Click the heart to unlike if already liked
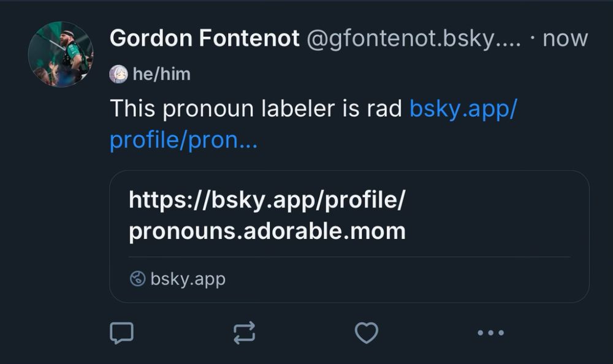This screenshot has height=364, width=613. (x=367, y=333)
